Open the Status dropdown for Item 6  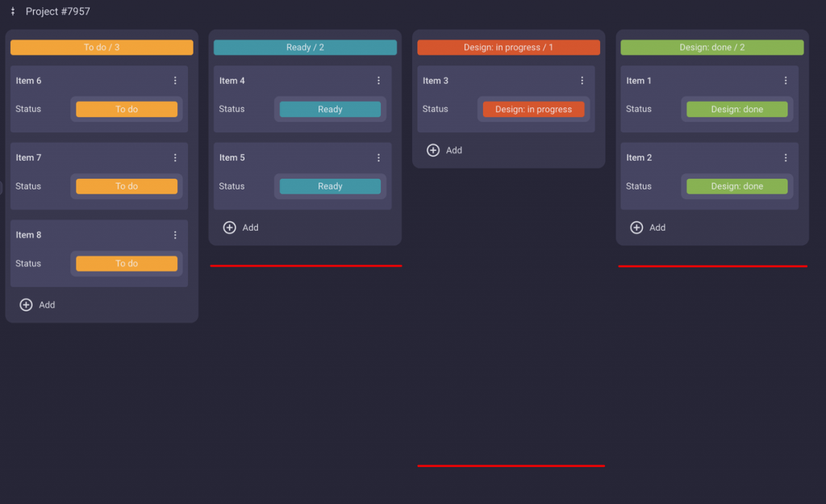coord(126,109)
